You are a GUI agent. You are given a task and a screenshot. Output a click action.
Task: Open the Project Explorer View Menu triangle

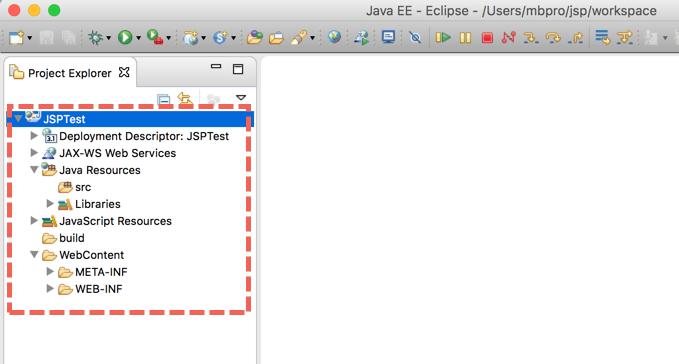click(x=241, y=98)
